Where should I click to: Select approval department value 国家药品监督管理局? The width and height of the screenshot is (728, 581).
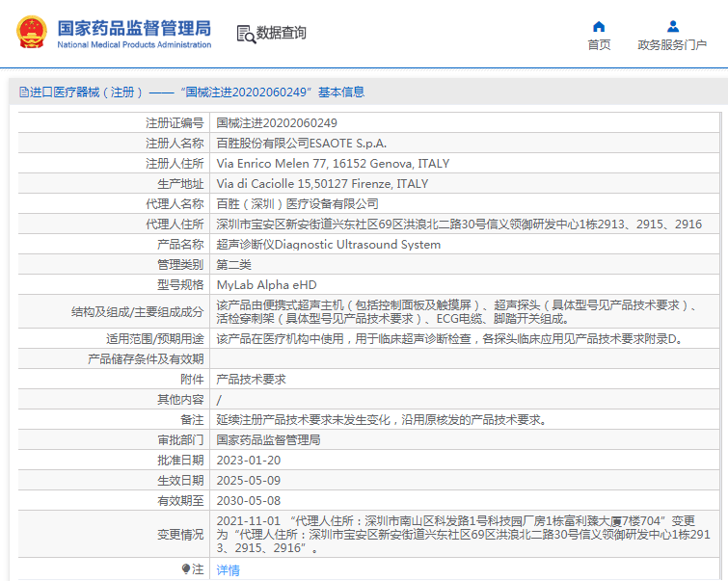coord(268,440)
